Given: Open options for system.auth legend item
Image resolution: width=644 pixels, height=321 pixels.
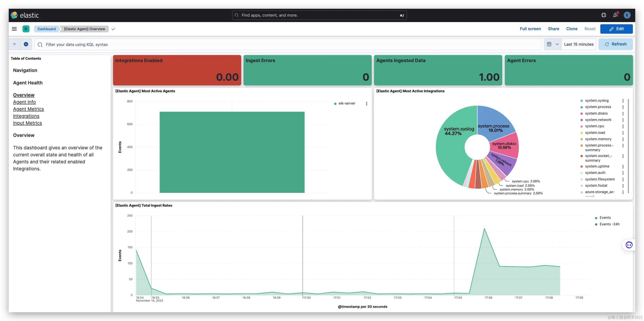Looking at the screenshot, I should 623,173.
